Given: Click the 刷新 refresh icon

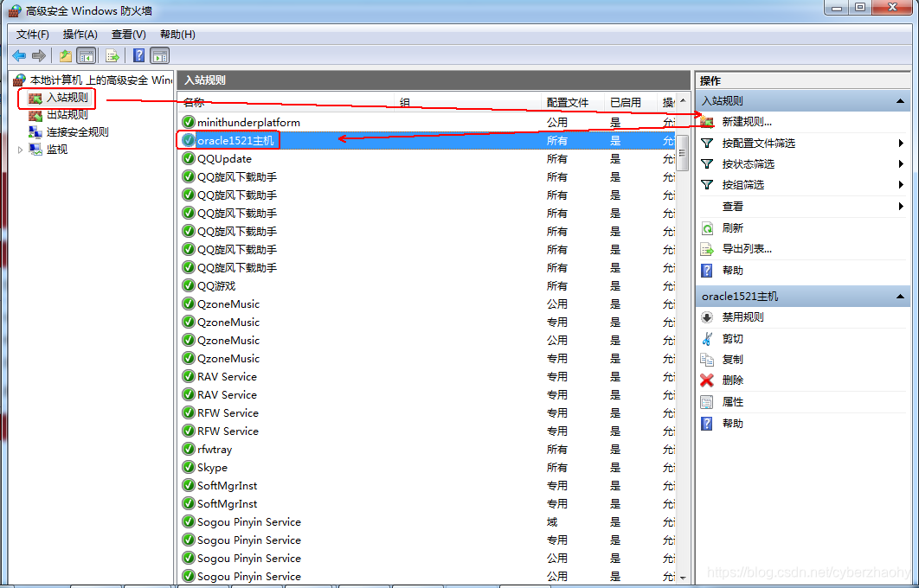Looking at the screenshot, I should (x=707, y=228).
